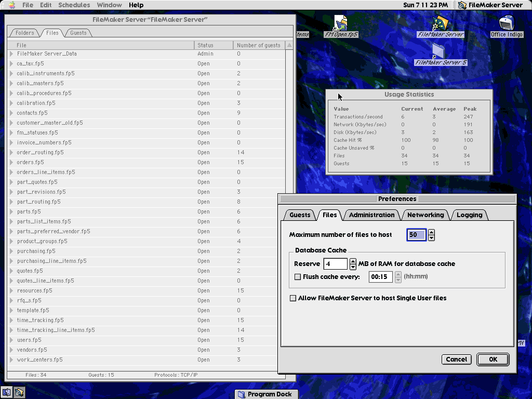Decrease maximum number of files stepper
This screenshot has width=532, height=399.
coord(431,237)
